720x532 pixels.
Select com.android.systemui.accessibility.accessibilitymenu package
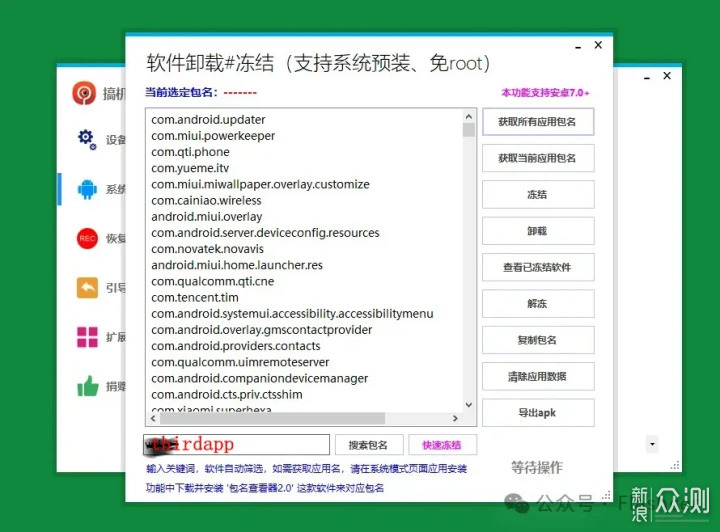[292, 314]
